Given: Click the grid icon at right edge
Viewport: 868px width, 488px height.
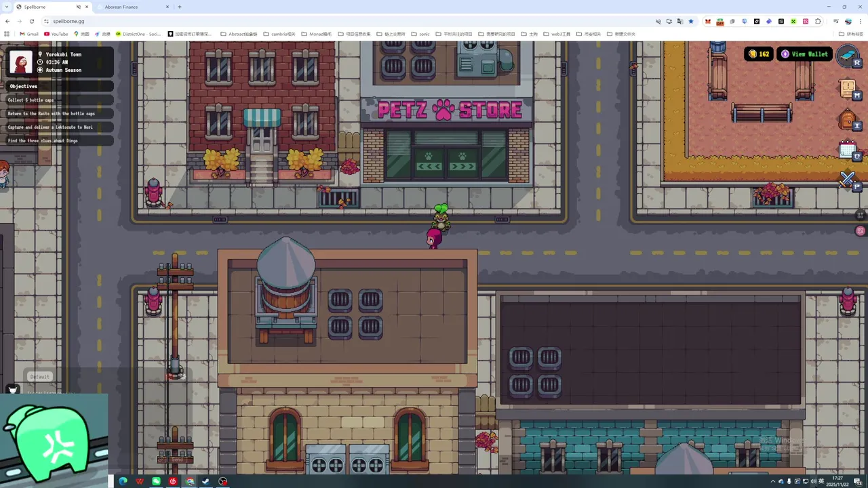Looking at the screenshot, I should pos(861,215).
